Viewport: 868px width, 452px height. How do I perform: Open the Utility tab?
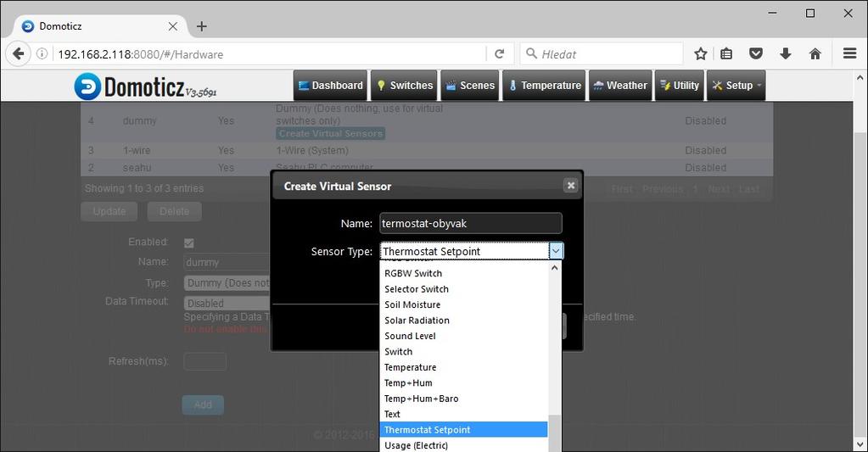point(680,85)
